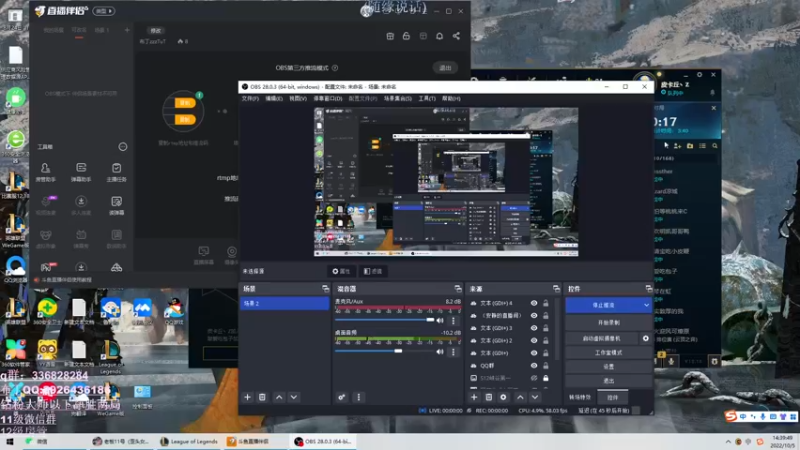
Task: Click 退出 button in 直播伴侣 OBS mode
Action: pos(445,68)
